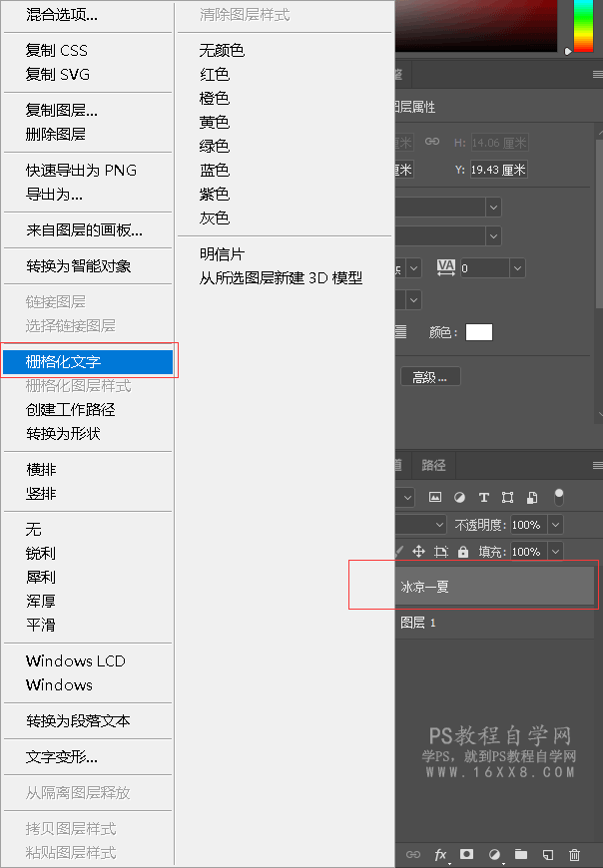The image size is (603, 868).
Task: Click the 高级... button
Action: 430,377
